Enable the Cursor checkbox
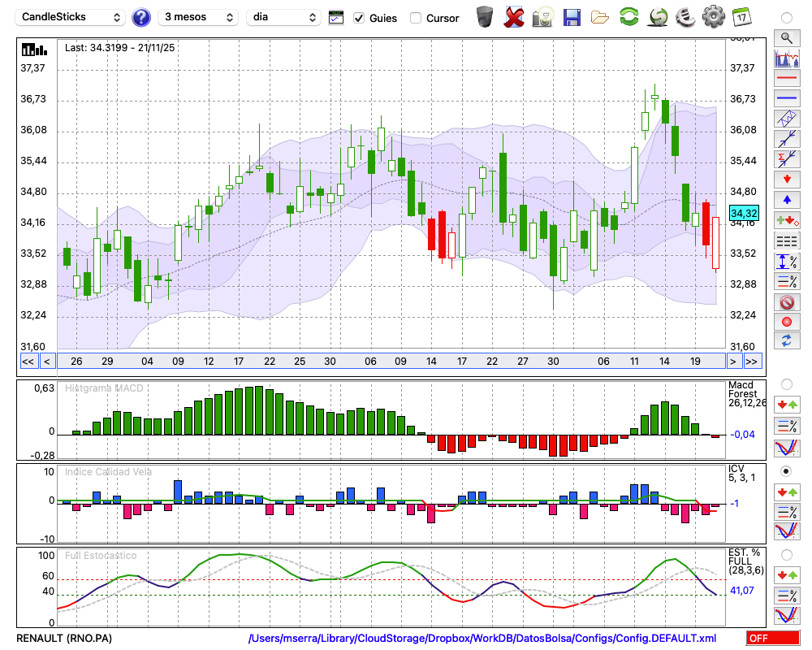The image size is (812, 650). click(416, 18)
